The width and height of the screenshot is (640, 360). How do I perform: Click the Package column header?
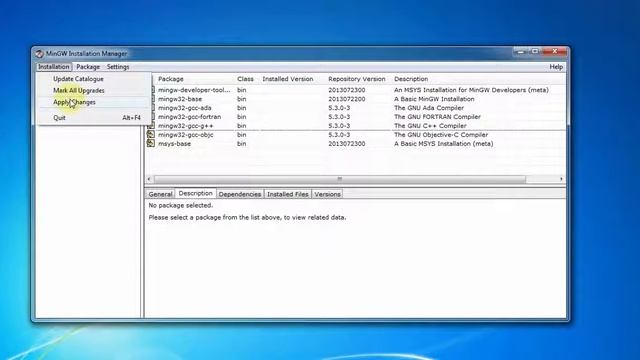171,79
